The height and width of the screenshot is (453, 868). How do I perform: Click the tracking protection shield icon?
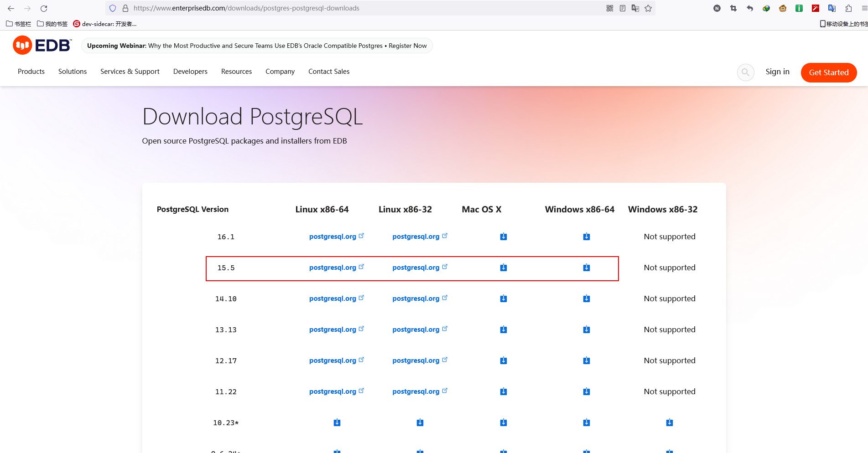click(x=113, y=8)
